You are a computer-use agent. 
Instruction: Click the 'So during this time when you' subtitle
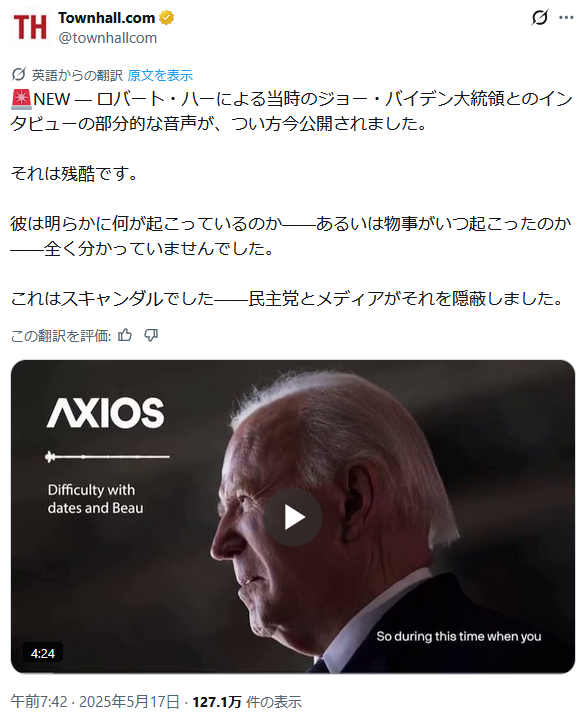click(459, 636)
